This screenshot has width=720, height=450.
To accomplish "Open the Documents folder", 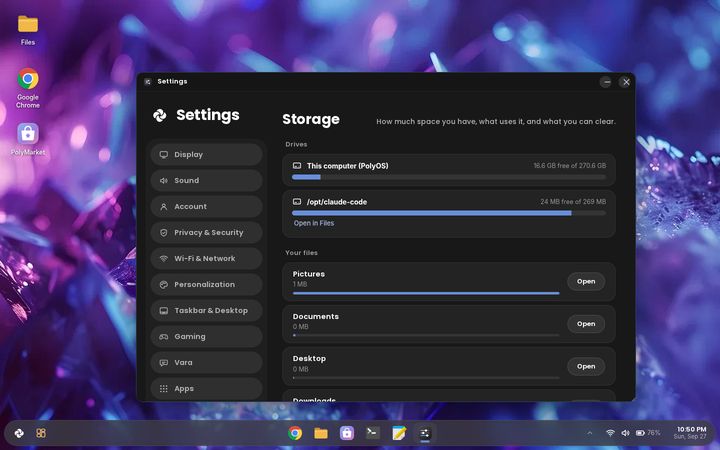I will [x=586, y=324].
